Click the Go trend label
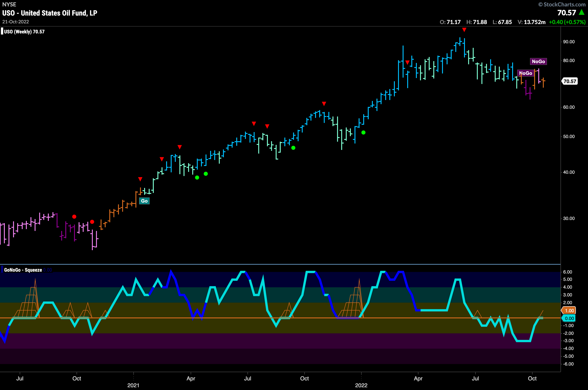This screenshot has width=588, height=390. point(144,201)
